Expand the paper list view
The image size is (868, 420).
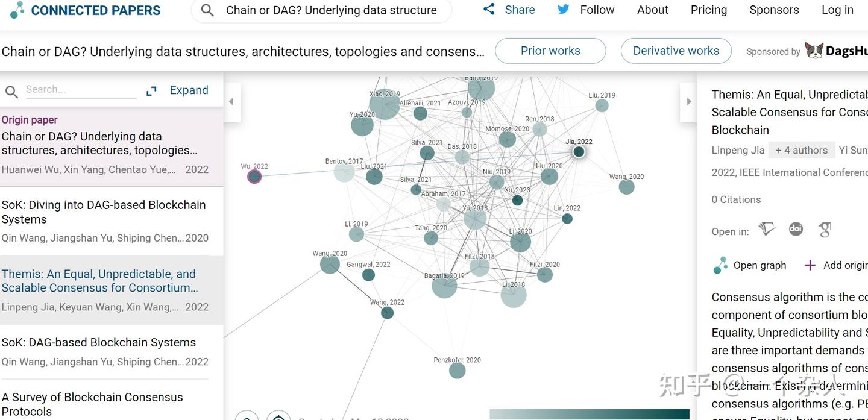click(178, 90)
